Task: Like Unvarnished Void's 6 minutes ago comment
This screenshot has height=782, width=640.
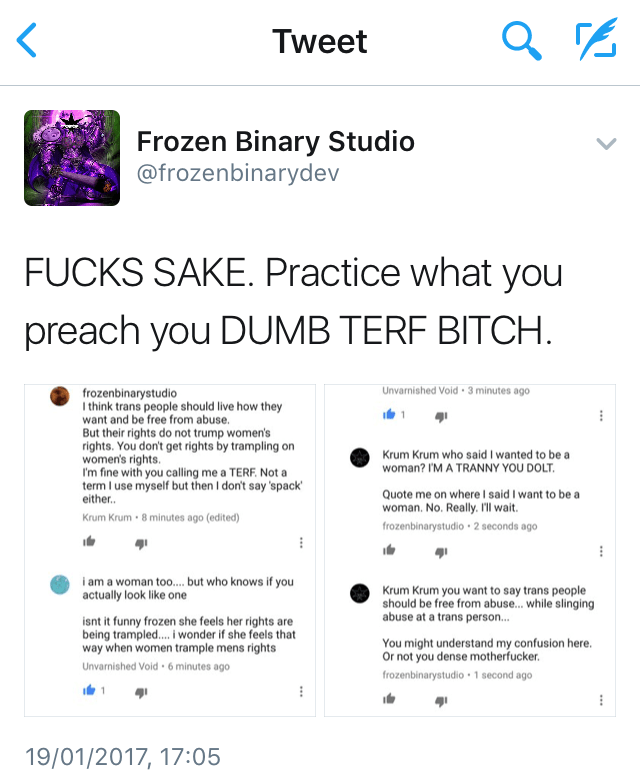Action: click(x=90, y=691)
